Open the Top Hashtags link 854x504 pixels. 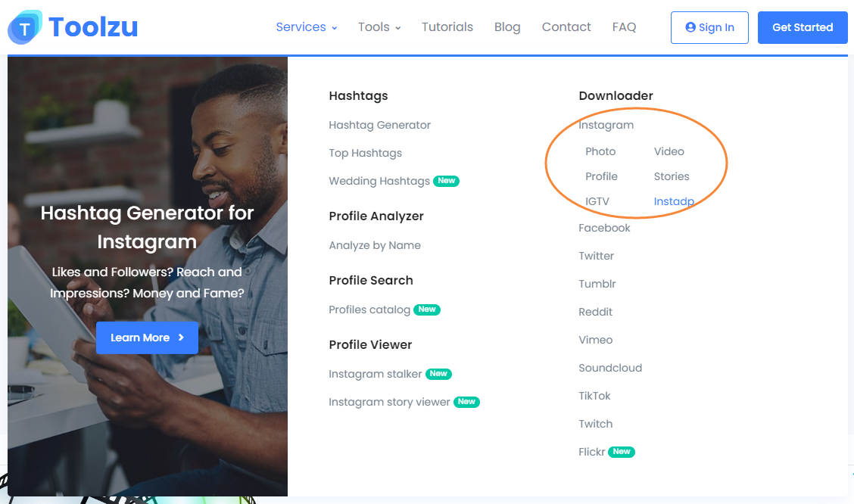tap(366, 153)
